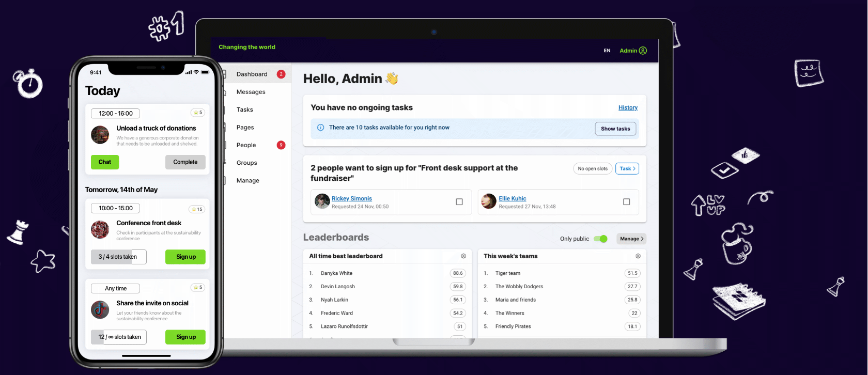Click Ellie Kuhic avatar photo
Viewport: 868px width, 375px height.
point(488,201)
